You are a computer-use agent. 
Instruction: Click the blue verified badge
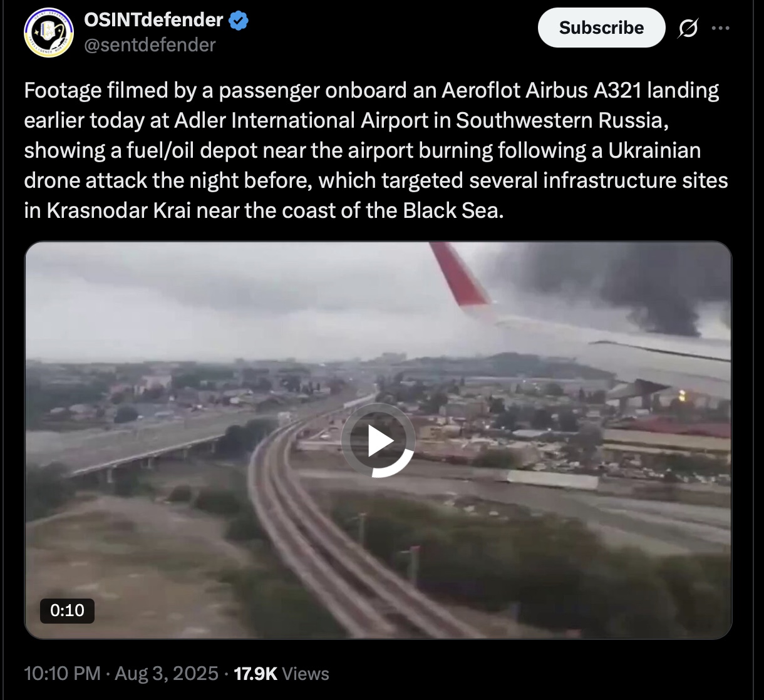click(239, 21)
